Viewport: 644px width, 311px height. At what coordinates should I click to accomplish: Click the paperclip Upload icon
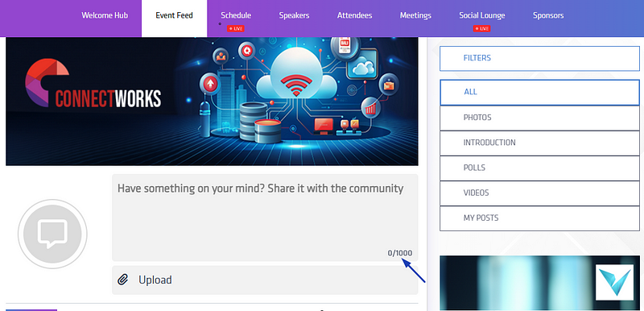pyautogui.click(x=122, y=280)
